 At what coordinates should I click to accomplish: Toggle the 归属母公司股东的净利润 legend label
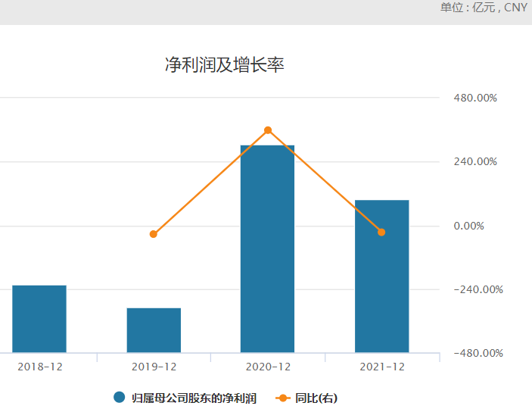pyautogui.click(x=194, y=398)
